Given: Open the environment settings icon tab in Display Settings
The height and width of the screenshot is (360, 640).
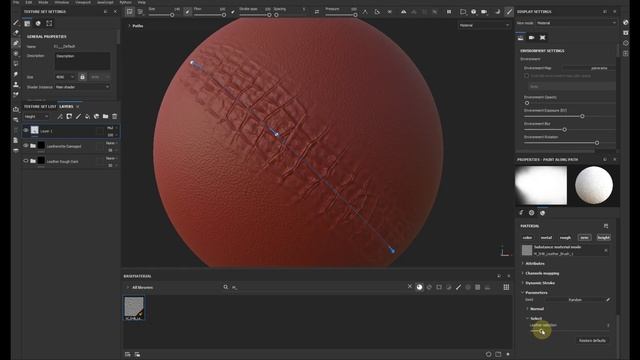Looking at the screenshot, I should [520, 38].
